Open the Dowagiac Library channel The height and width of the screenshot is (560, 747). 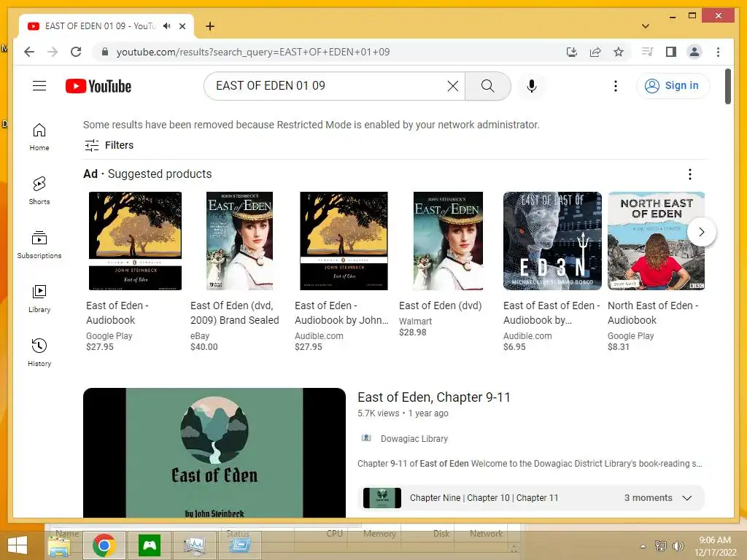414,438
